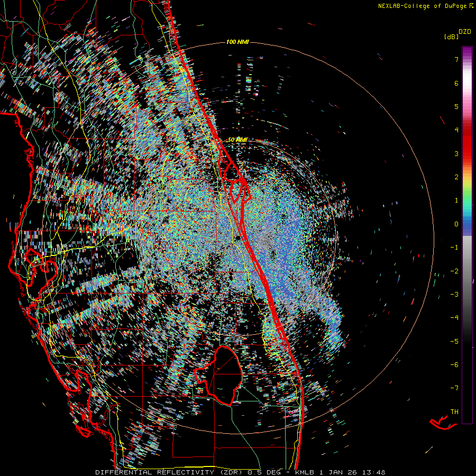Click the 50 NMI range ring label
Screen dimensions: 476x476
pyautogui.click(x=237, y=140)
